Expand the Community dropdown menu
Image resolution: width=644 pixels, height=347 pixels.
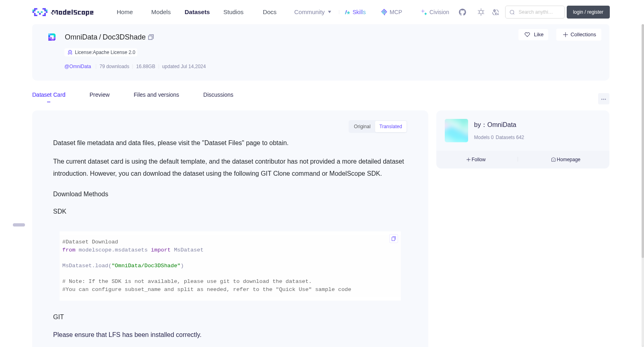click(x=313, y=12)
